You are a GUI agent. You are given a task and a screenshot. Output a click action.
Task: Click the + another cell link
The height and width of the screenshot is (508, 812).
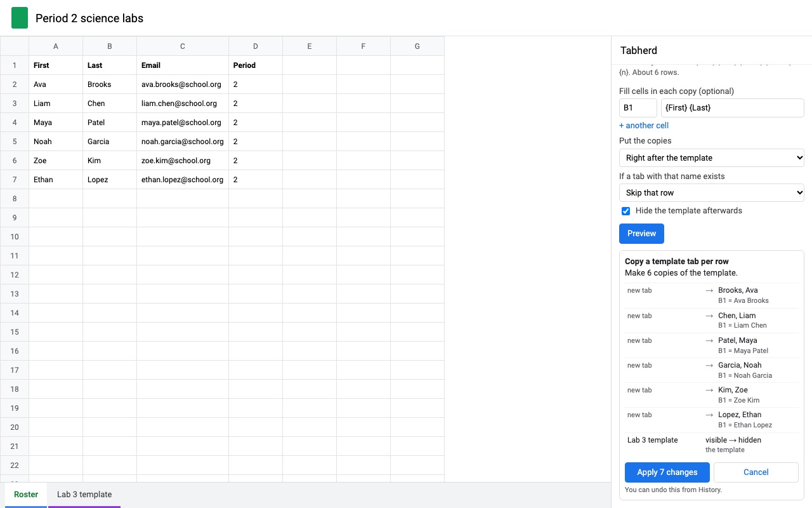644,125
